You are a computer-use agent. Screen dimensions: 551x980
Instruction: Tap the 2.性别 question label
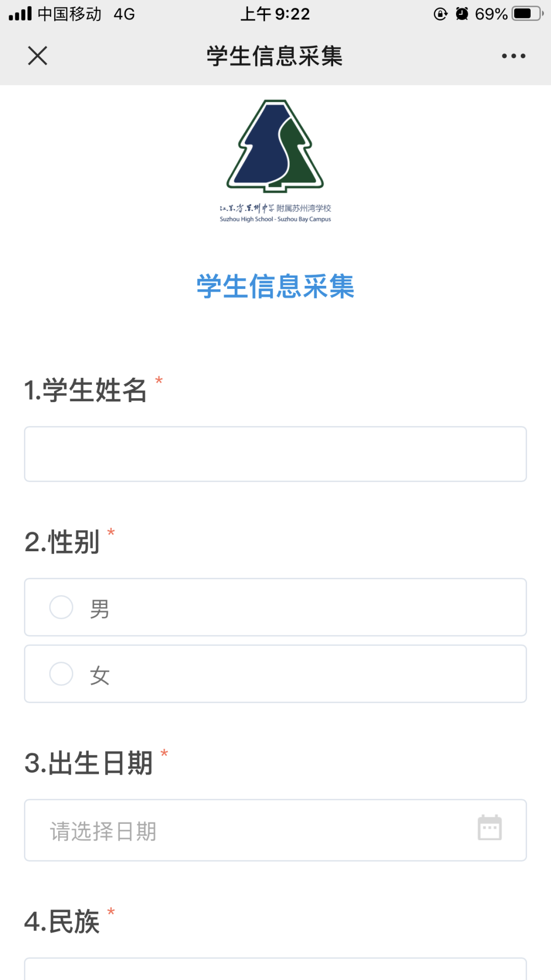click(x=62, y=542)
